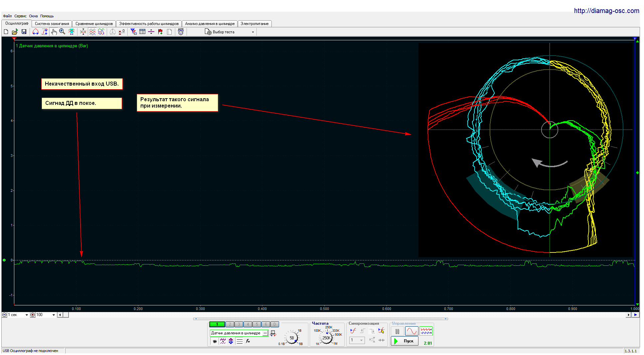The height and width of the screenshot is (355, 644).
Task: Activate the hand pan tool
Action: (x=54, y=32)
